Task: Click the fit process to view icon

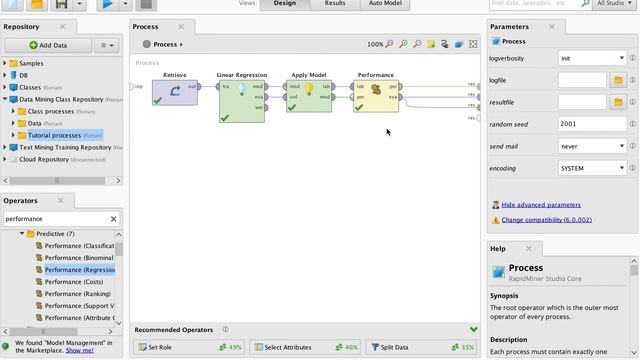Action: [473, 44]
